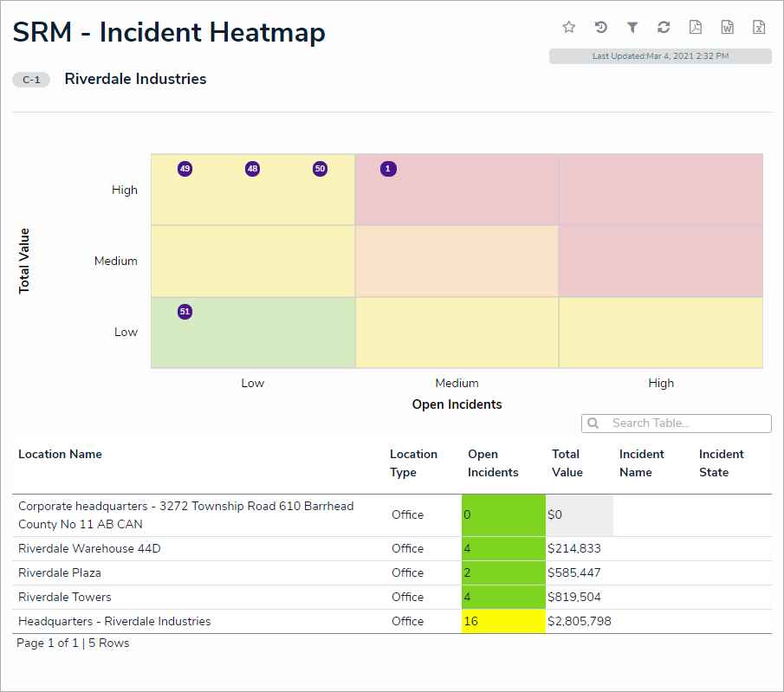Open Headquarters - Riverdale Industries row

click(114, 621)
